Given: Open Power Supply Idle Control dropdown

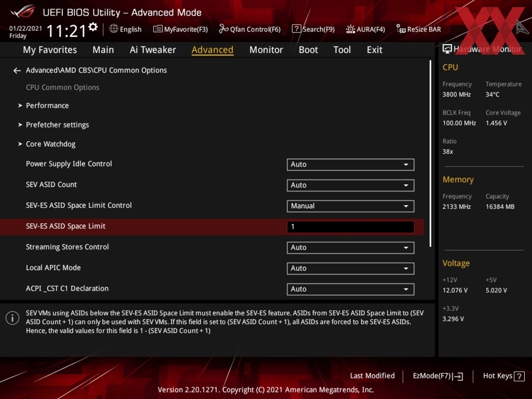Looking at the screenshot, I should pyautogui.click(x=350, y=165).
